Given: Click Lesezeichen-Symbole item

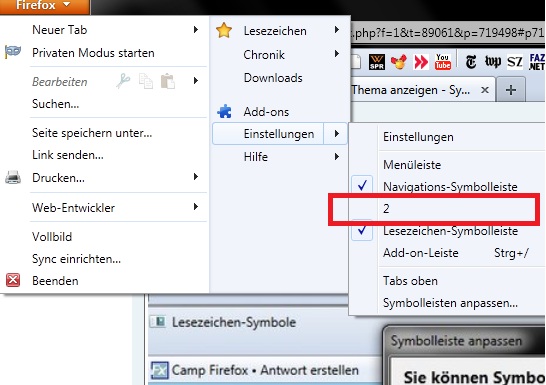Looking at the screenshot, I should pos(234,322).
